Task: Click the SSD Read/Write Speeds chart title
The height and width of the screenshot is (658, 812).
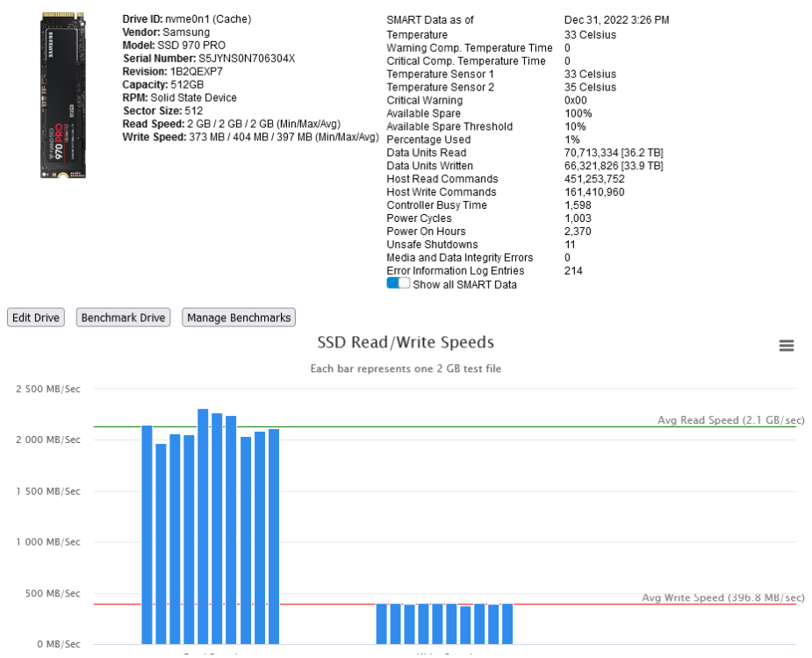Action: tap(406, 342)
